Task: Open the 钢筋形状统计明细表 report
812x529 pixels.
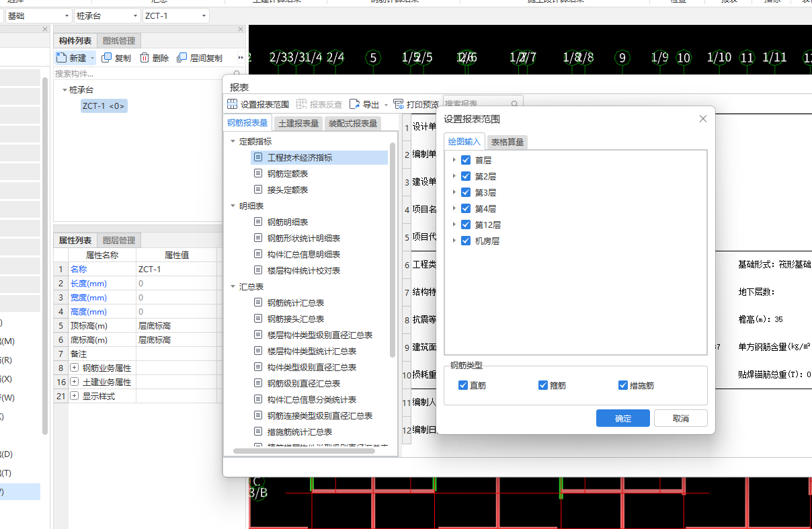Action: coord(304,238)
